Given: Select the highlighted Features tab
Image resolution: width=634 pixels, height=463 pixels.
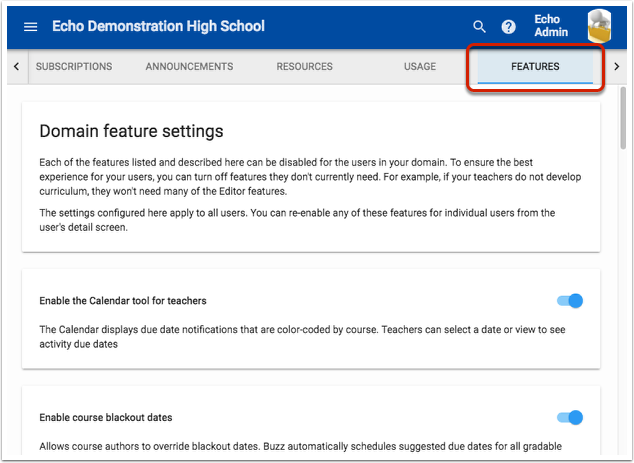Looking at the screenshot, I should (535, 67).
